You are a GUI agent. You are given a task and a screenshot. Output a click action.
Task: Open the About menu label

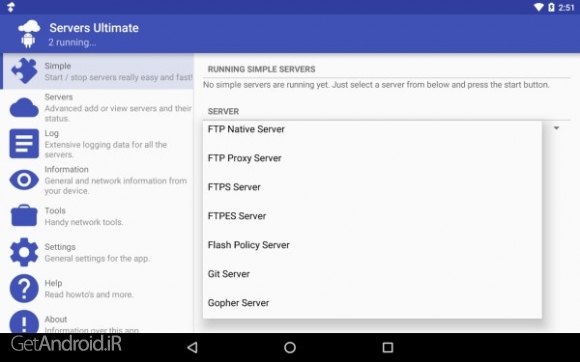point(56,319)
